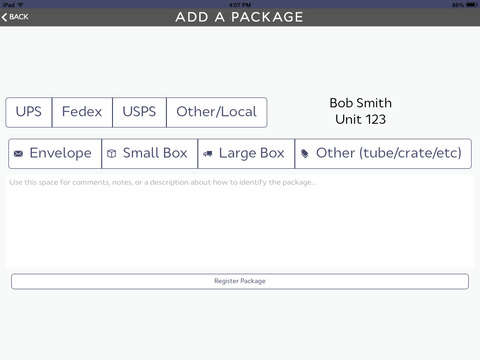Viewport: 480px width, 360px height.
Task: Select UPS as the carrier
Action: click(x=29, y=112)
